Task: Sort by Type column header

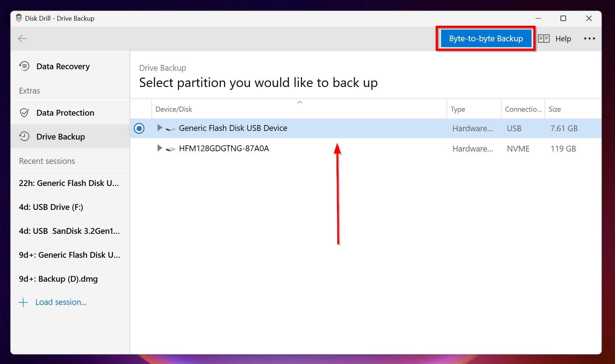Action: point(474,109)
